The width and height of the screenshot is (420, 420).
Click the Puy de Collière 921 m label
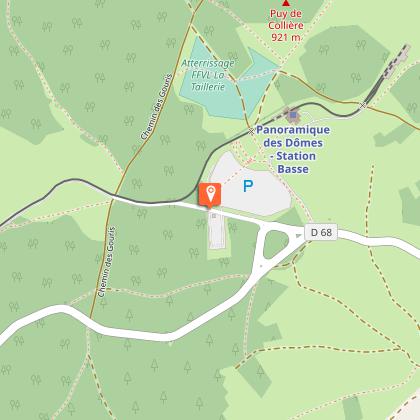point(286,25)
